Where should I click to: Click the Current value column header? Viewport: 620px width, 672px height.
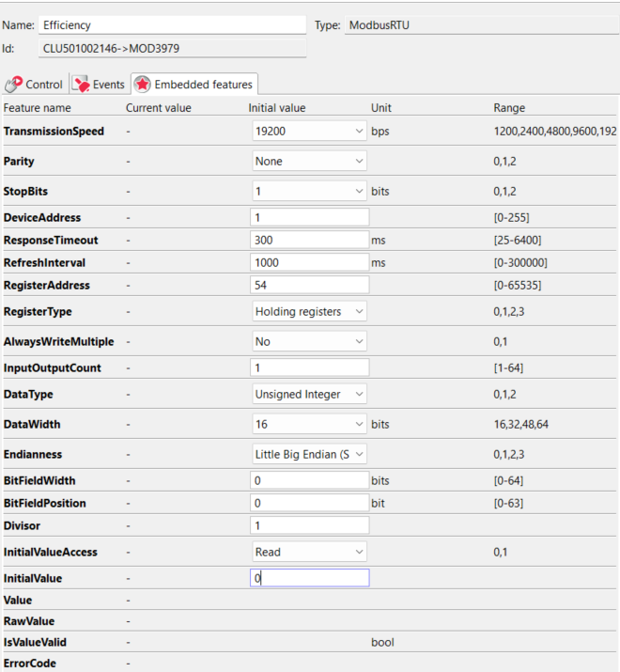[159, 108]
